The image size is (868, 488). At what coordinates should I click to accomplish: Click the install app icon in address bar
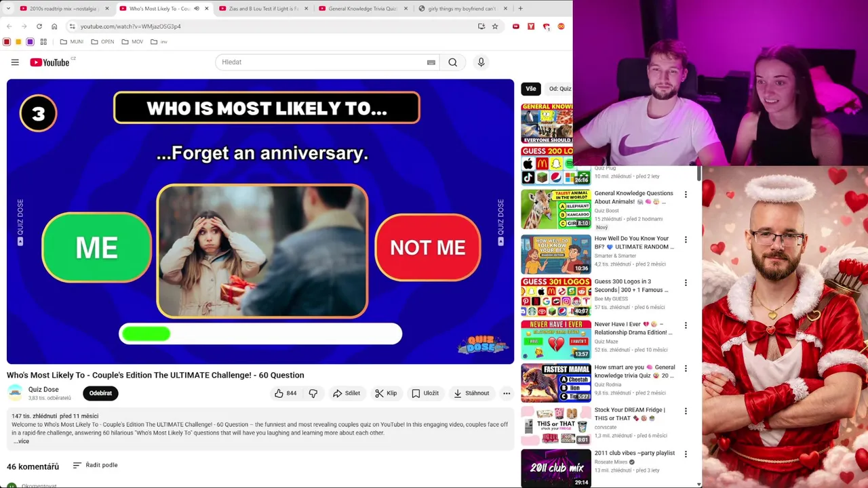pyautogui.click(x=481, y=26)
